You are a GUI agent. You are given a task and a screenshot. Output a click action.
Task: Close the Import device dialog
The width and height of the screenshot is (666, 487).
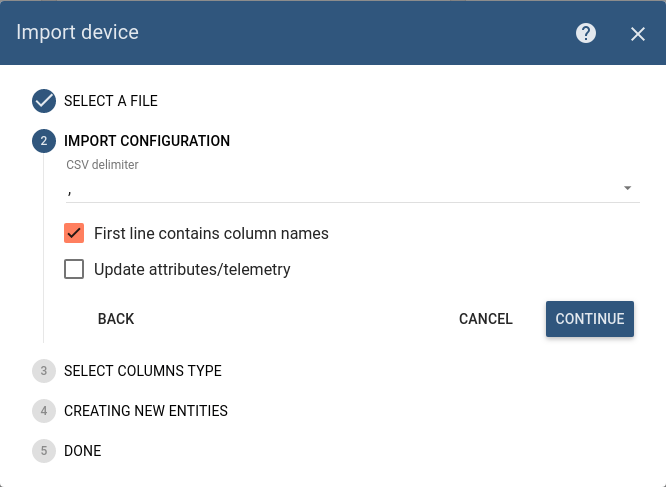point(638,34)
